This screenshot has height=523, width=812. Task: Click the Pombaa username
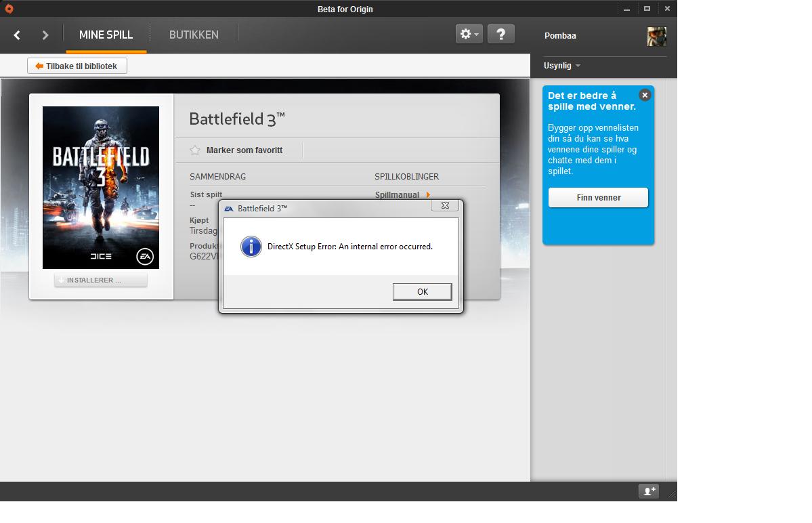click(x=560, y=36)
